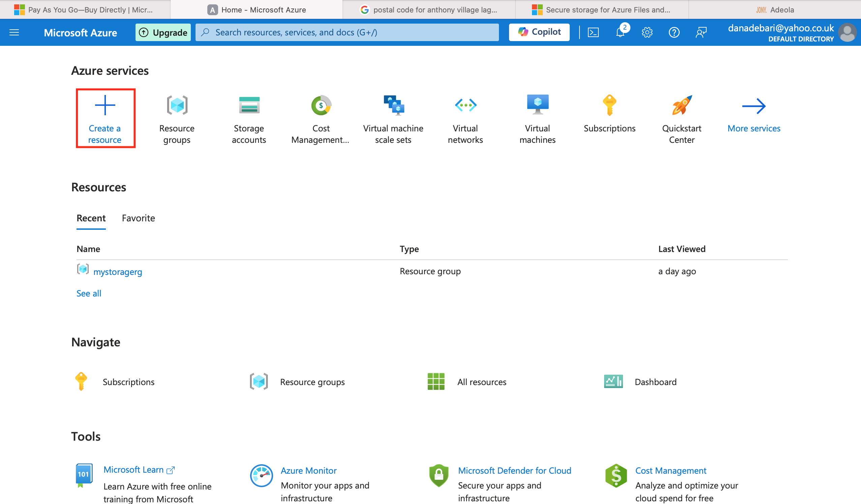Image resolution: width=861 pixels, height=504 pixels.
Task: Open the notifications bell
Action: tap(620, 32)
